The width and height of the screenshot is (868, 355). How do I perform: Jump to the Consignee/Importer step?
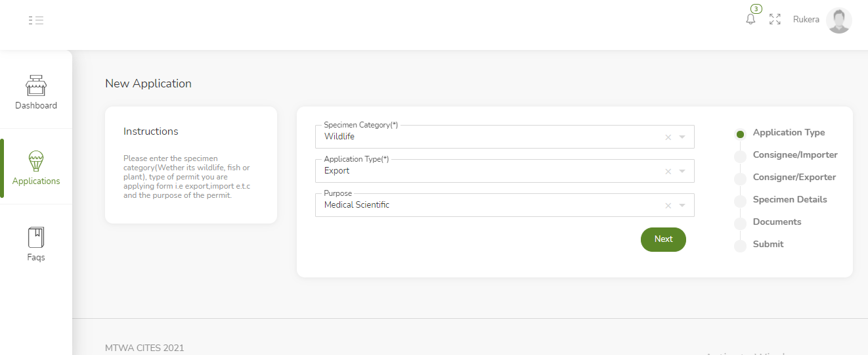794,155
